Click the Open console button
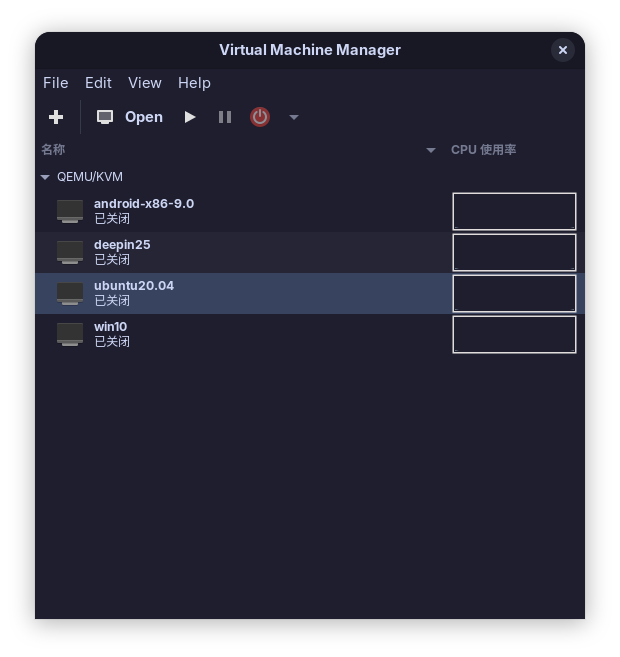Screen dimensions: 620x657 point(130,117)
